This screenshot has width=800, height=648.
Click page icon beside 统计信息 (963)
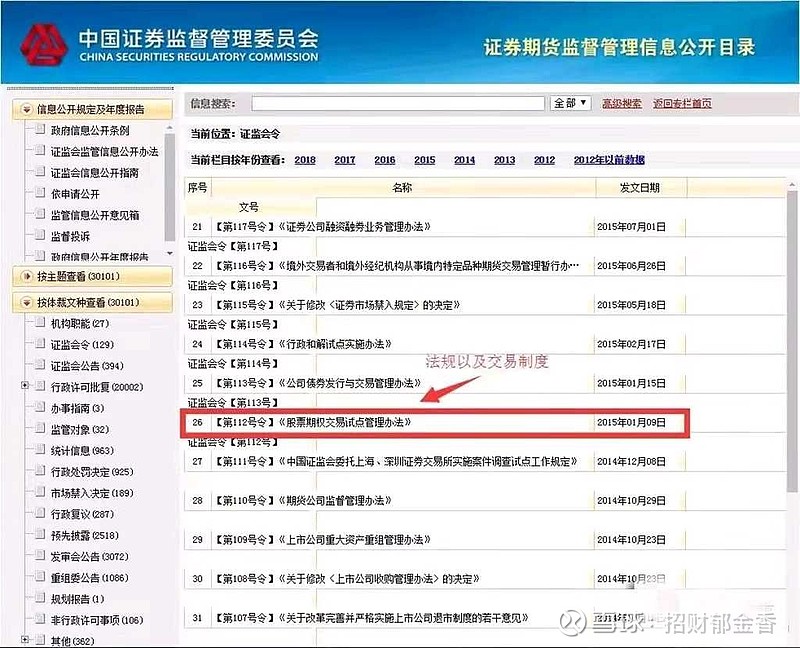tap(40, 450)
